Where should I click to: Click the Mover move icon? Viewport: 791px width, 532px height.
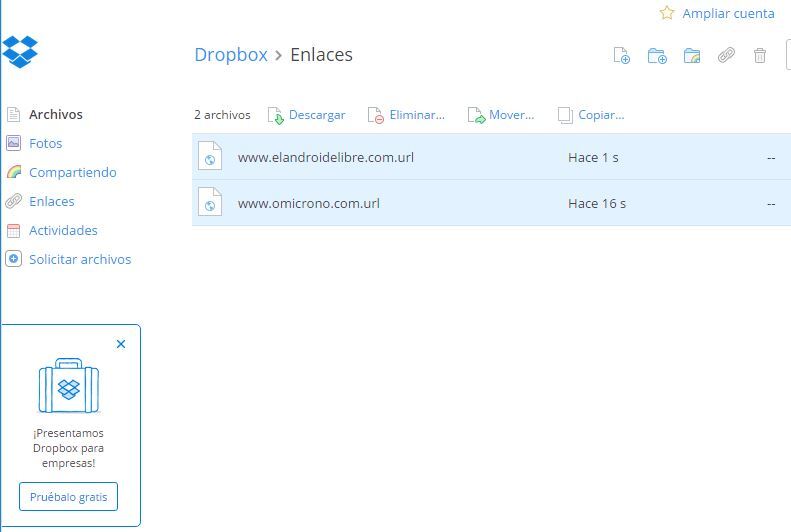(x=476, y=115)
